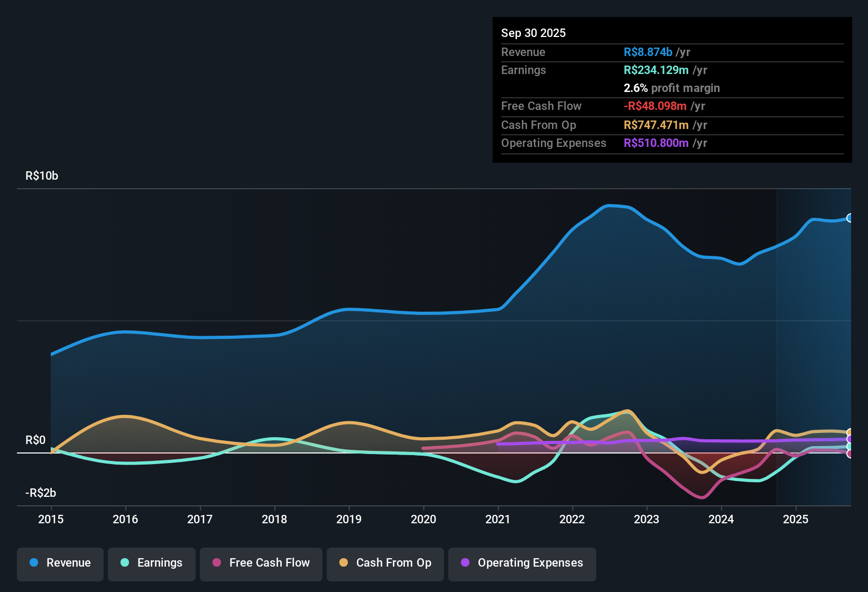Viewport: 868px width, 592px height.
Task: Select the blue Revenue legend dot
Action: (x=34, y=563)
